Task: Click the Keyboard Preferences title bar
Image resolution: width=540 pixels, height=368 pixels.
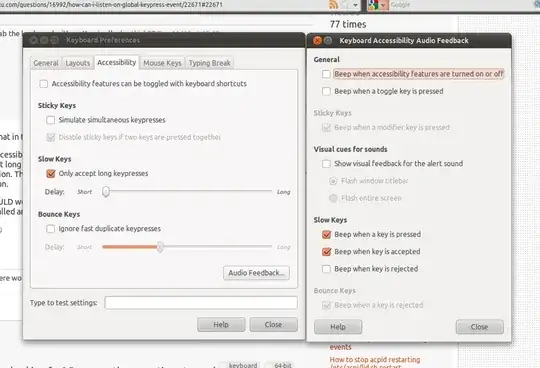Action: pyautogui.click(x=164, y=40)
